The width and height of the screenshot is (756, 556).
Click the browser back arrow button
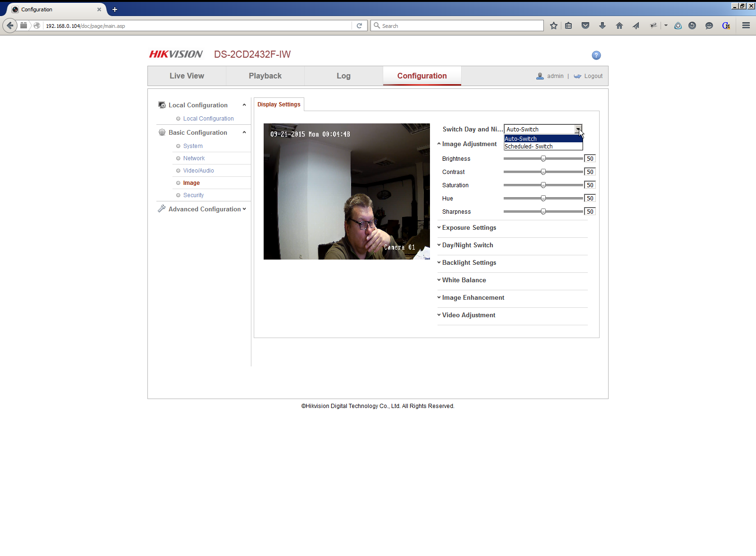10,26
